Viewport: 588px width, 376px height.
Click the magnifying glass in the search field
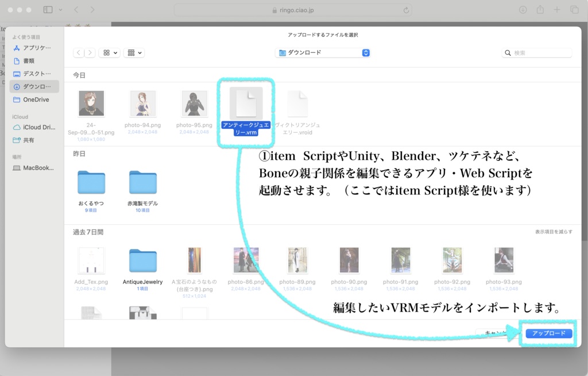coord(508,52)
